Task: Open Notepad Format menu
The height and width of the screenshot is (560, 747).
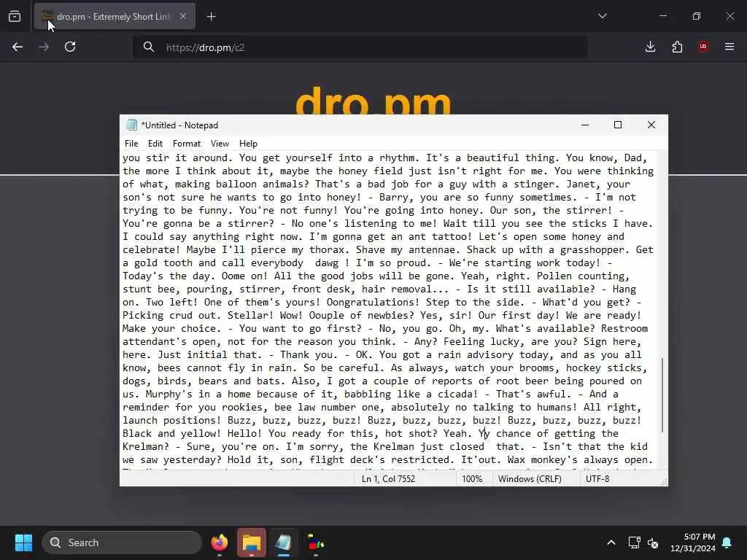Action: point(186,144)
